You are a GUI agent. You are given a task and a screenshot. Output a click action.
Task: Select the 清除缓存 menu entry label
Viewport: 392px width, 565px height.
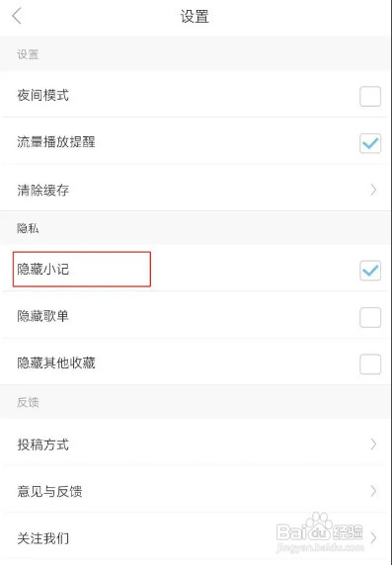tap(42, 190)
